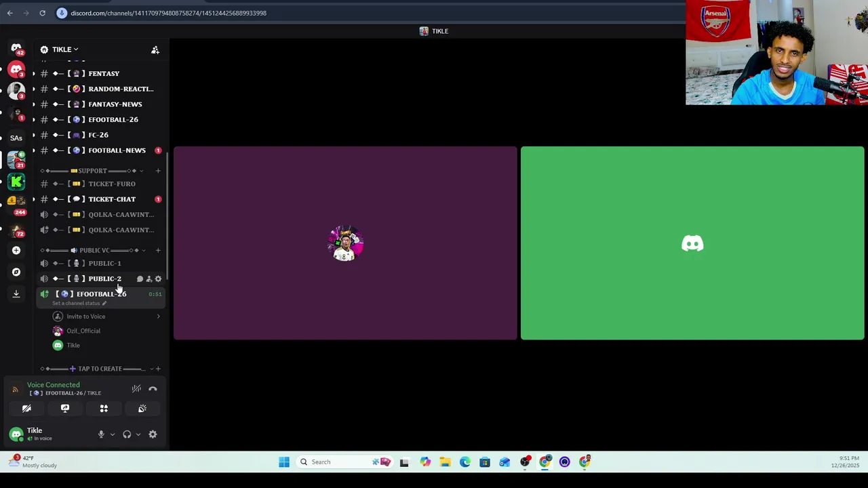The width and height of the screenshot is (868, 488).
Task: Open the SAs server in the server list
Action: [x=16, y=138]
